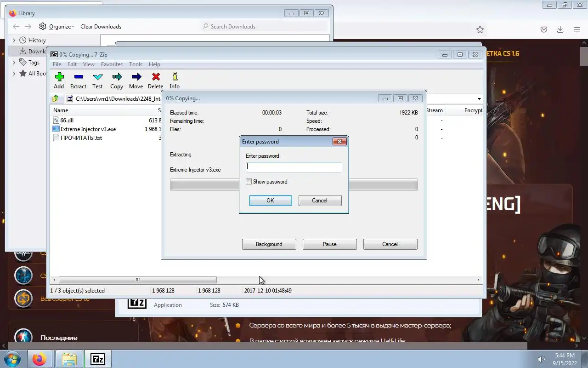Click the Search Downloads field
The height and width of the screenshot is (368, 588).
tap(264, 27)
